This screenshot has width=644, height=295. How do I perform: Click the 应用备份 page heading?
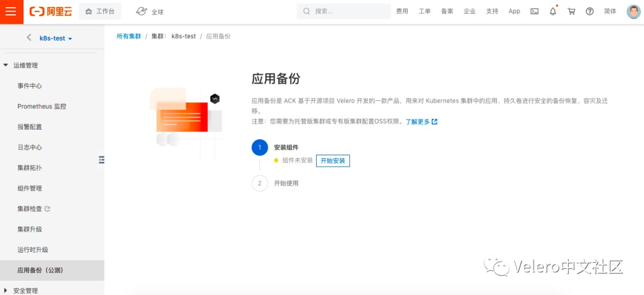click(276, 79)
